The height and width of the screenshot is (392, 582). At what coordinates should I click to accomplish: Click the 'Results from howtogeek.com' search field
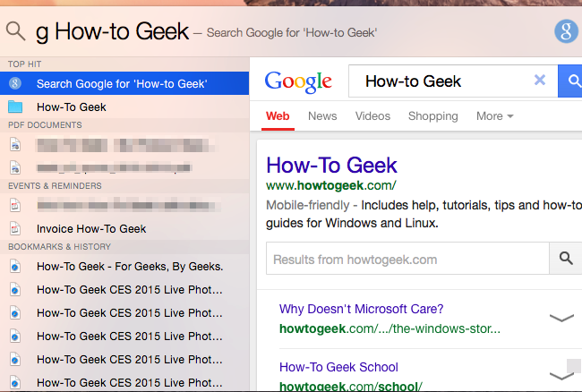pyautogui.click(x=407, y=259)
